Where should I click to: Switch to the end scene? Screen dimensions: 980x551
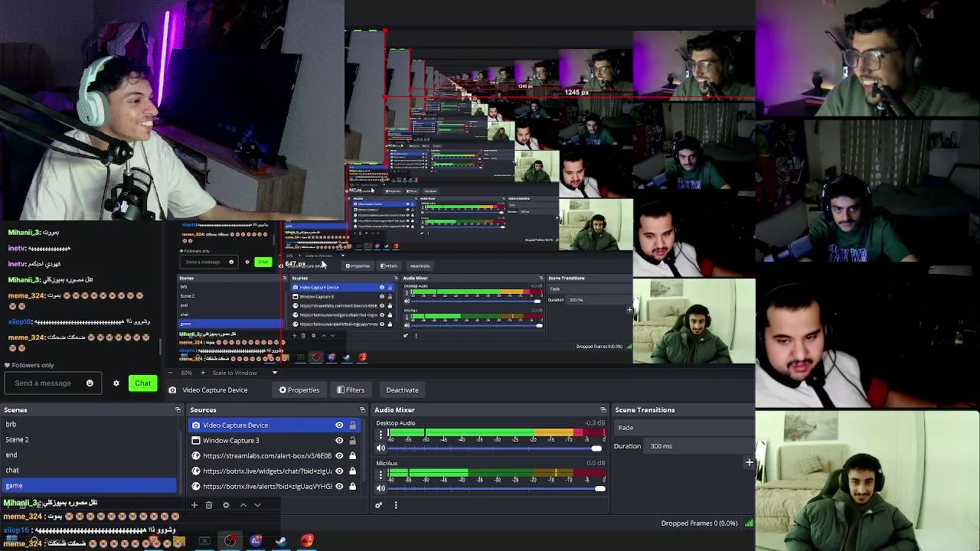tap(89, 455)
